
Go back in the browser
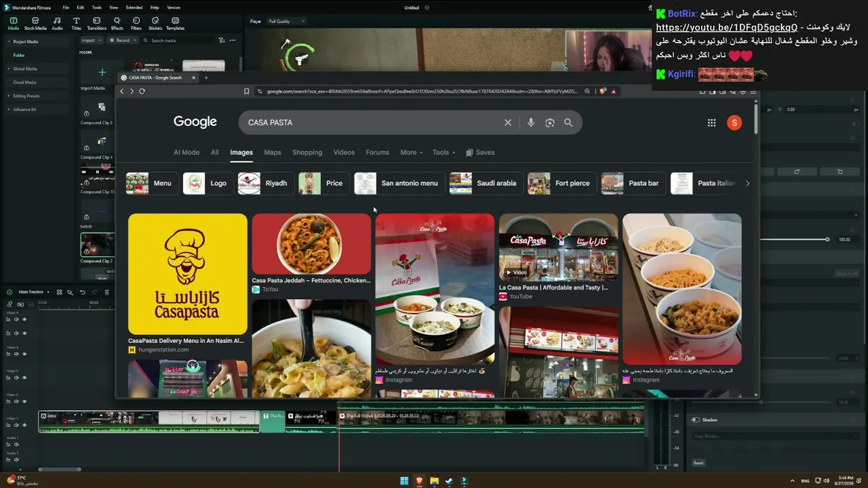(x=122, y=91)
